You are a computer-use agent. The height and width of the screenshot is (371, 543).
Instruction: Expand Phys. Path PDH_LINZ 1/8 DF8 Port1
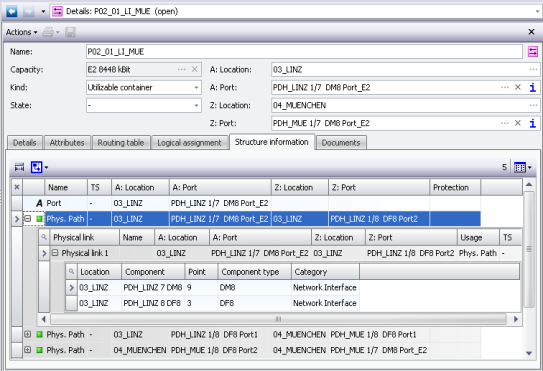27,335
